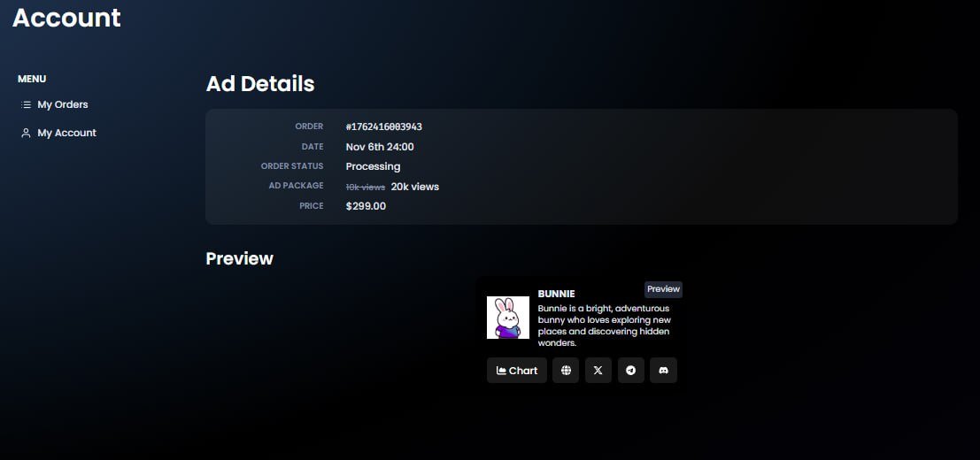
Task: Click the Nov 6th order date
Action: [379, 147]
